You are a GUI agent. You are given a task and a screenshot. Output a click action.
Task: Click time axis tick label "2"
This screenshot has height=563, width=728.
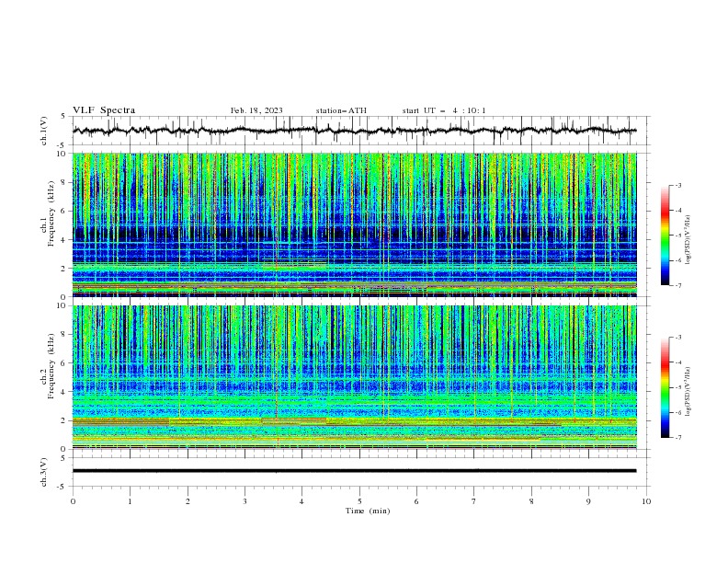click(x=188, y=501)
